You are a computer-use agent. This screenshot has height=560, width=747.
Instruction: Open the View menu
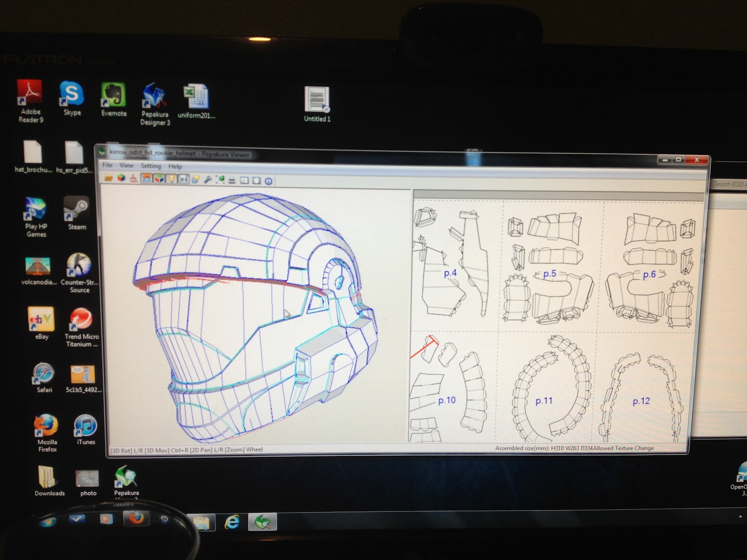tap(126, 165)
